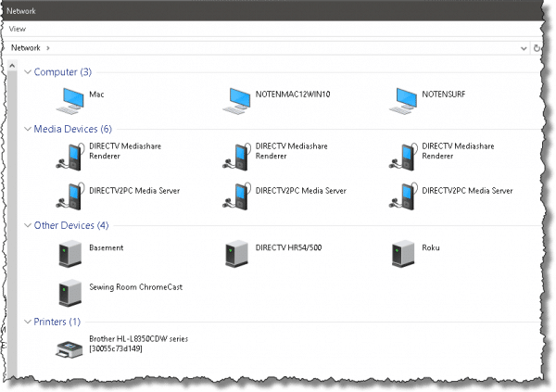Click the Mac label text
Image resolution: width=556 pixels, height=392 pixels.
(x=96, y=95)
